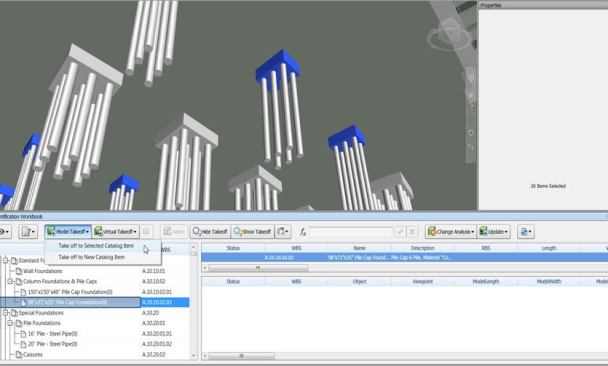Click the lower grid horizontal scrollbar thumb

(x=241, y=356)
